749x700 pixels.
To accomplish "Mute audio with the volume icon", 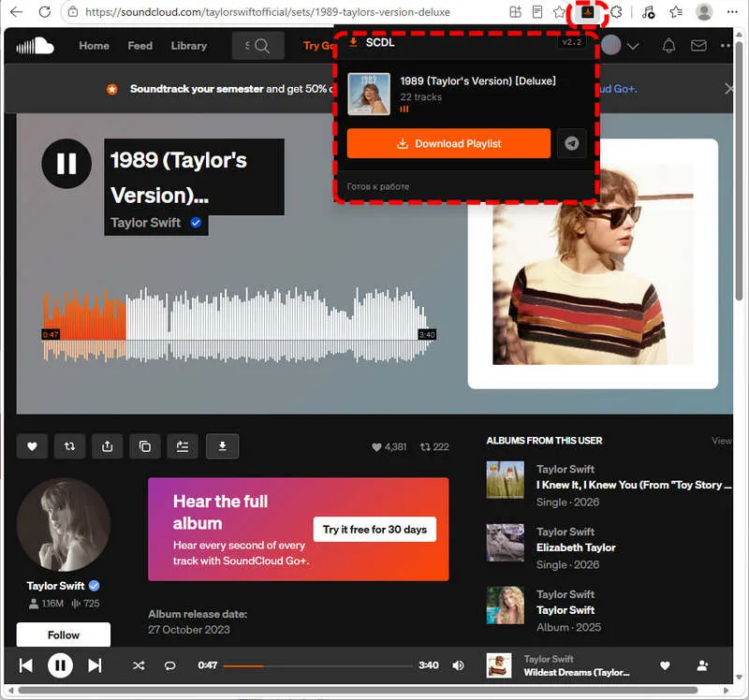I will coord(458,665).
